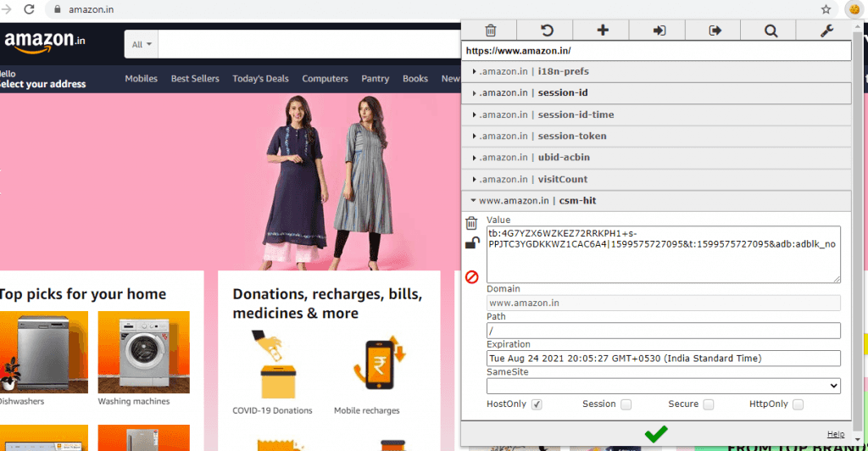Image resolution: width=868 pixels, height=451 pixels.
Task: Bookmark this page with the star icon
Action: point(826,9)
